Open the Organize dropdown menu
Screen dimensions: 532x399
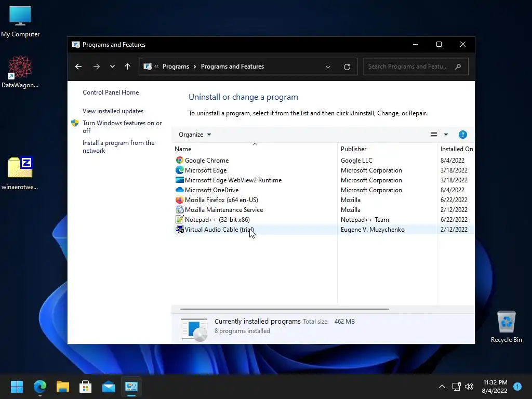(195, 135)
